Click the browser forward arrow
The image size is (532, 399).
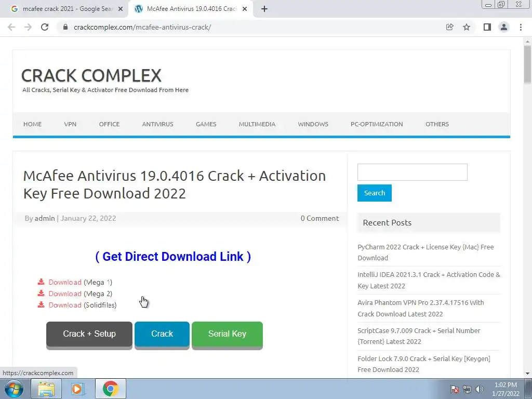click(x=28, y=27)
